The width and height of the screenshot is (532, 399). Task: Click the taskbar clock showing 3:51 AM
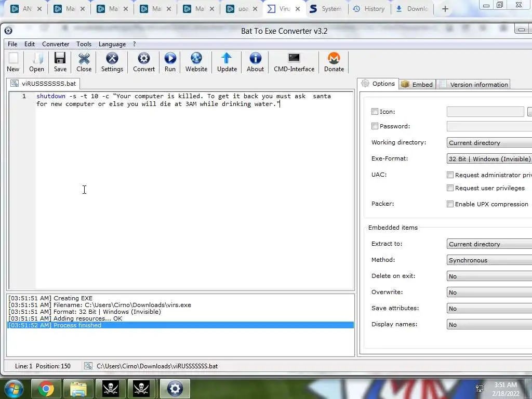click(506, 389)
